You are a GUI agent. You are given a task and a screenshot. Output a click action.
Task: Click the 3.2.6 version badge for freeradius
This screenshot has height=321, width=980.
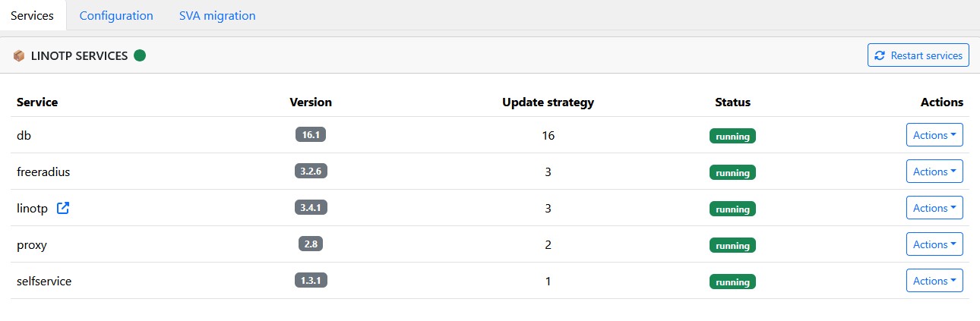pos(311,172)
